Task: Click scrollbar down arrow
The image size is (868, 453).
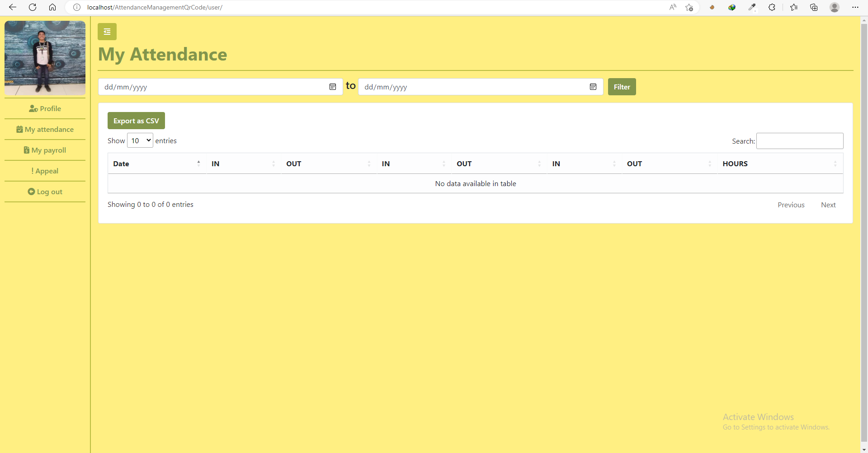Action: (x=864, y=449)
